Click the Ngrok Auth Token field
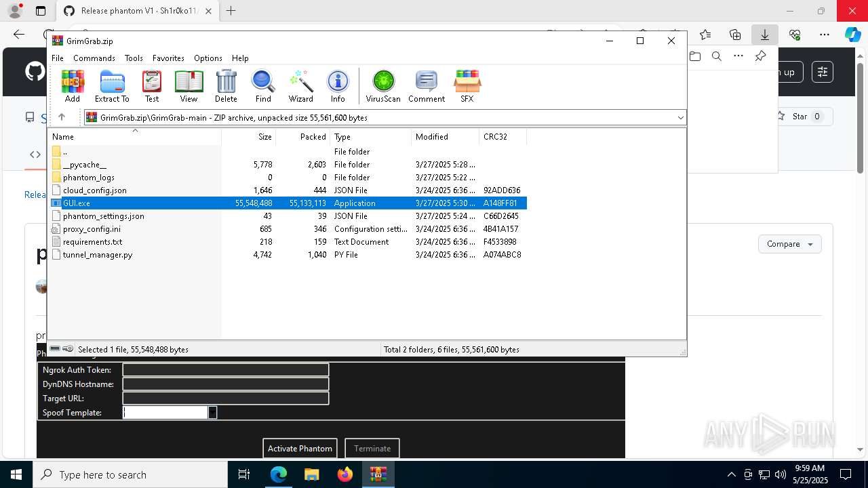868x488 pixels. coord(226,369)
